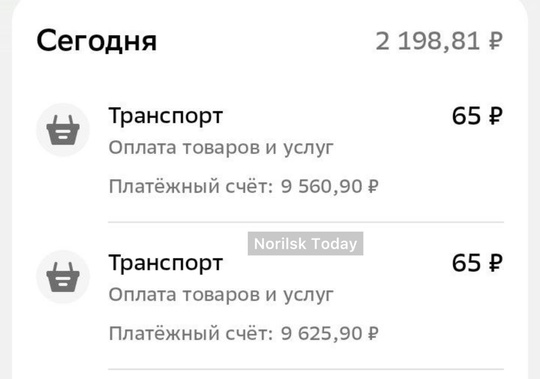The image size is (540, 379).
Task: Tap the 65 ₽ amount of the second transaction
Action: tap(477, 263)
